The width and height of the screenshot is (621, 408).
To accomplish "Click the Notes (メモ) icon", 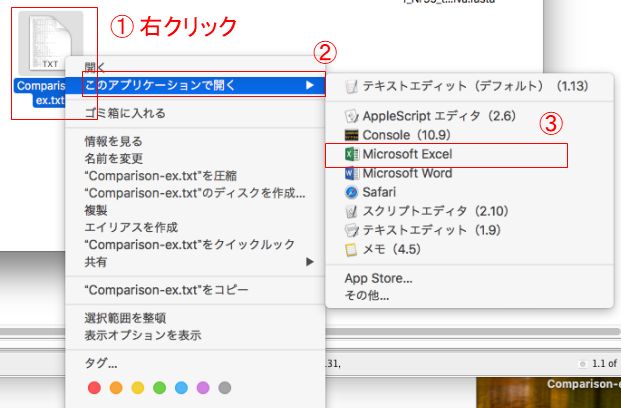I will (351, 250).
